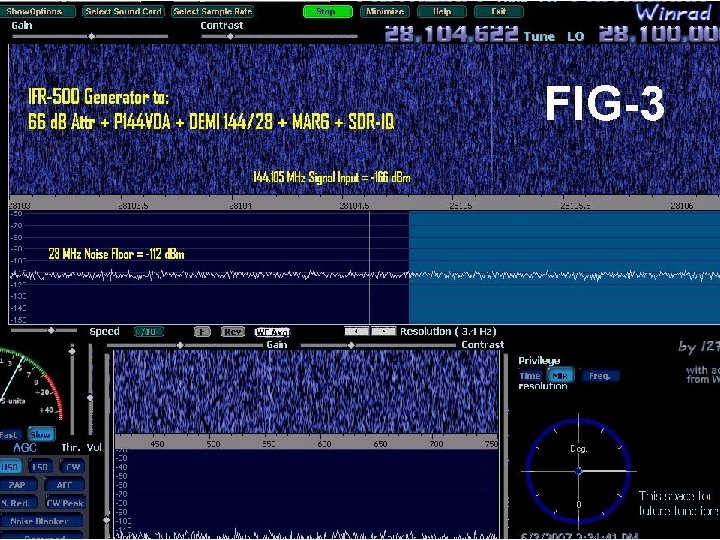Toggle the CW Peak filter
720x540 pixels.
tap(65, 503)
